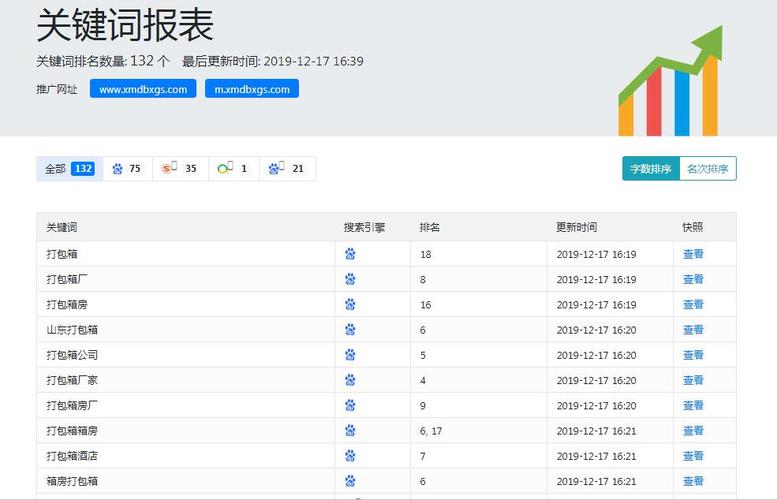This screenshot has height=500, width=777.
Task: View snapshot 查看 for 山东打包箱
Action: click(693, 330)
